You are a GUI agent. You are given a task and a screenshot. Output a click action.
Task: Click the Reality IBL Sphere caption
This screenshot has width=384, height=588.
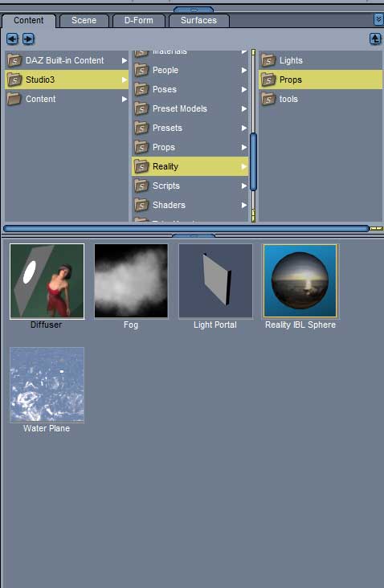300,325
